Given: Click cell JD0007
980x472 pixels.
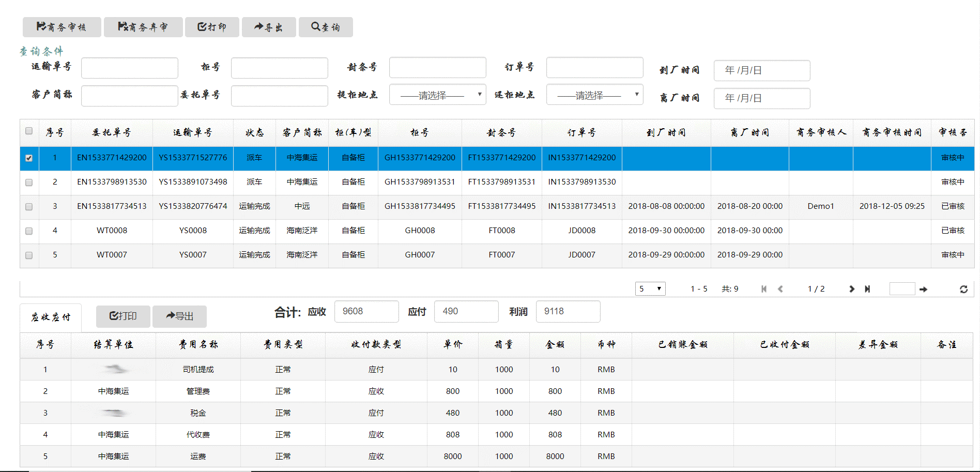Looking at the screenshot, I should (x=582, y=255).
